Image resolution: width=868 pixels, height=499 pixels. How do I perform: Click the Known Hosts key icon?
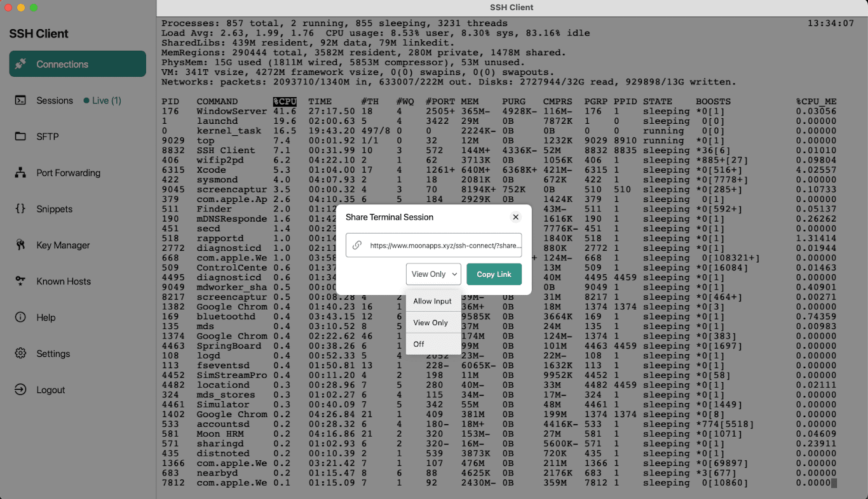tap(20, 281)
